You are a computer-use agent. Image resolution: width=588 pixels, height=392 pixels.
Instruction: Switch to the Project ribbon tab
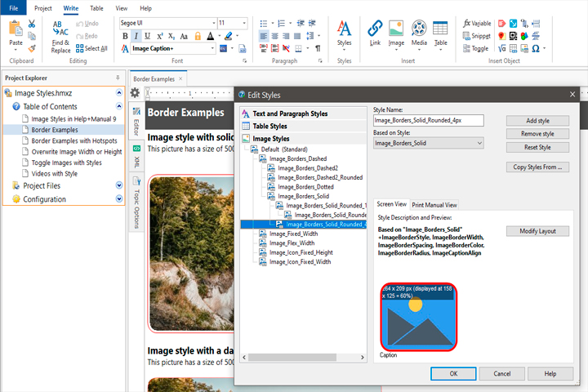(x=43, y=8)
